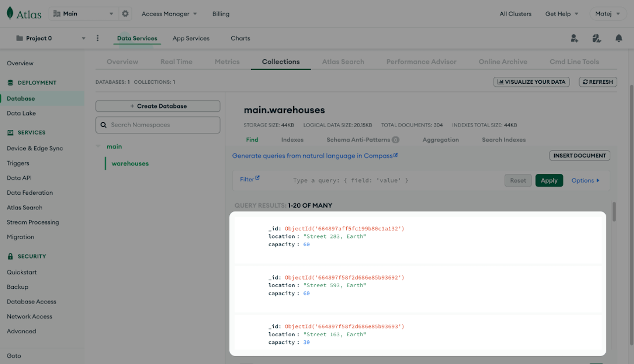This screenshot has width=634, height=364.
Task: Click the Search Namespaces magnifier icon
Action: 104,125
